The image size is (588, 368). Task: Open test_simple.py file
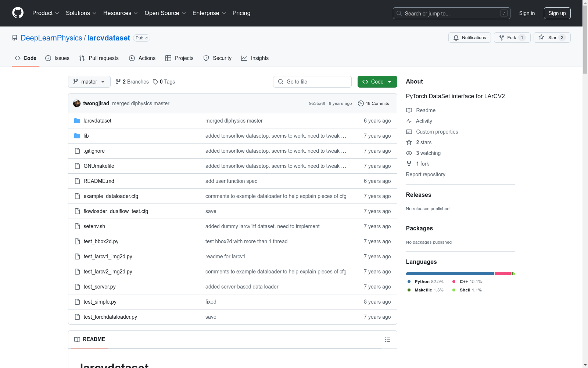click(x=100, y=302)
